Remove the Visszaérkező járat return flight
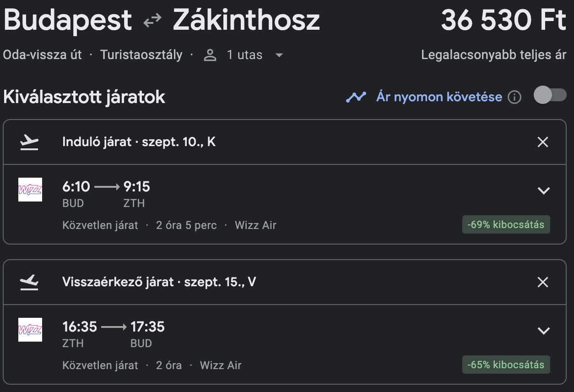This screenshot has height=392, width=574. [543, 283]
